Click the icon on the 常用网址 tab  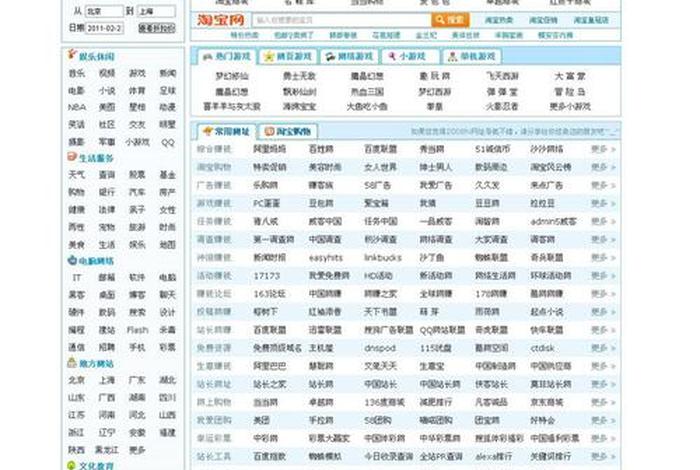[208, 131]
